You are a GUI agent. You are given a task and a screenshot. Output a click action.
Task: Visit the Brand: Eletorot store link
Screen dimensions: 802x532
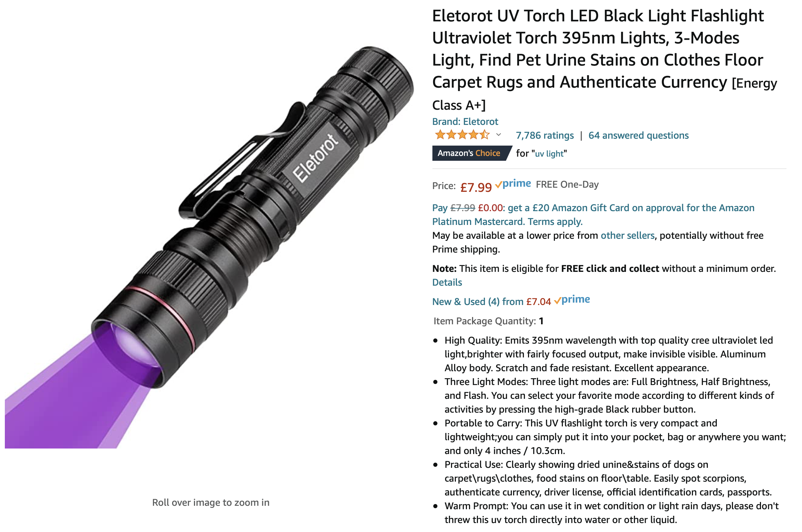465,121
